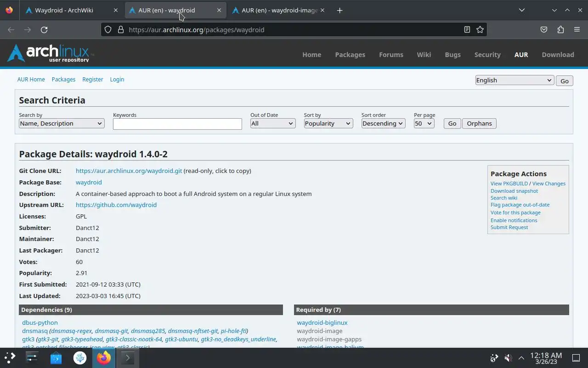Open the light blue taskbar app icon
Screen dimensions: 588x368
(x=80, y=357)
